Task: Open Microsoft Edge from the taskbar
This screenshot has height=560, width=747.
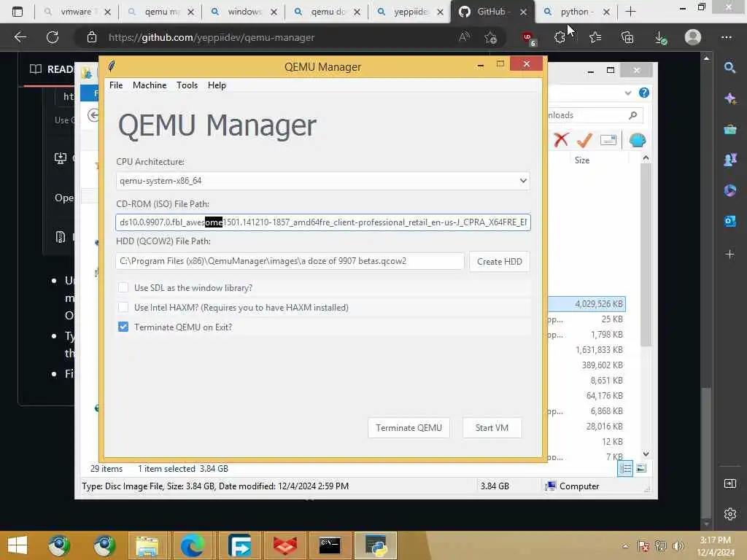Action: (193, 545)
